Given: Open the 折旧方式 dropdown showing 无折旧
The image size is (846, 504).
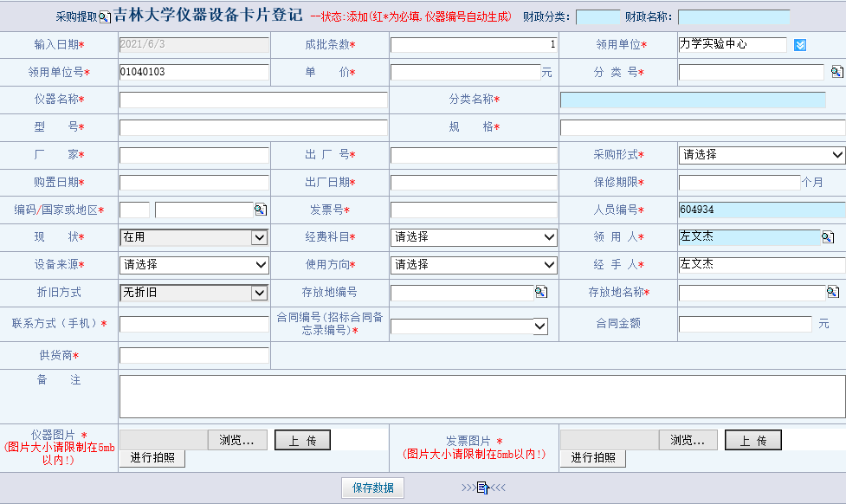Looking at the screenshot, I should click(x=194, y=293).
